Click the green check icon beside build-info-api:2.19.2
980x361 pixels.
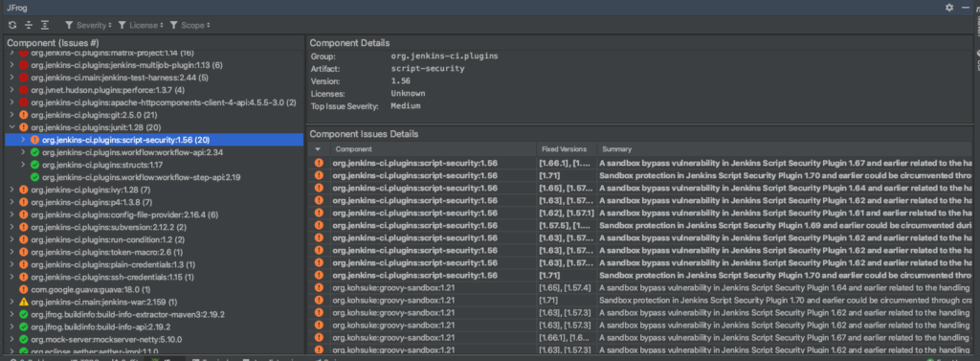[24, 327]
